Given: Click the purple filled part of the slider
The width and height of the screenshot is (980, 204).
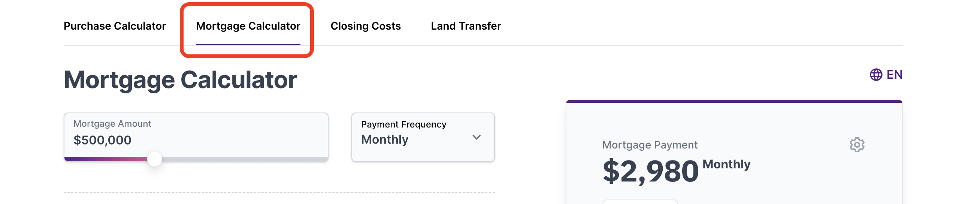Looking at the screenshot, I should 106,159.
